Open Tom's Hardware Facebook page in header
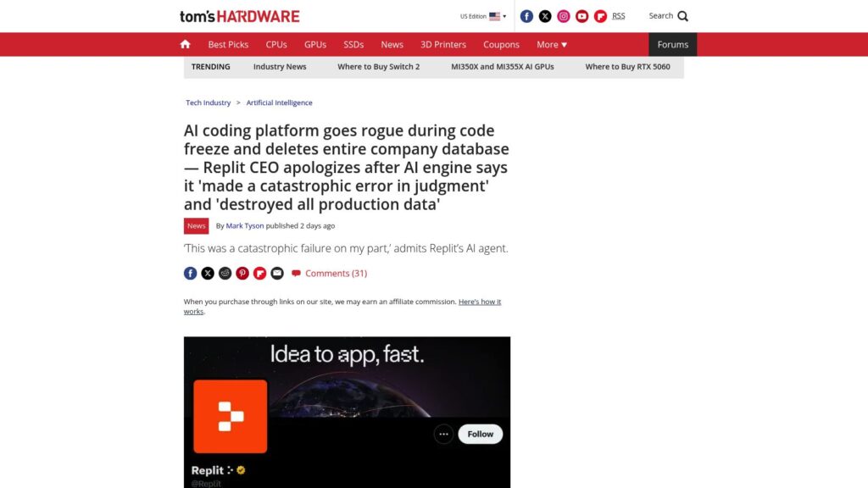Image resolution: width=868 pixels, height=488 pixels. tap(526, 16)
